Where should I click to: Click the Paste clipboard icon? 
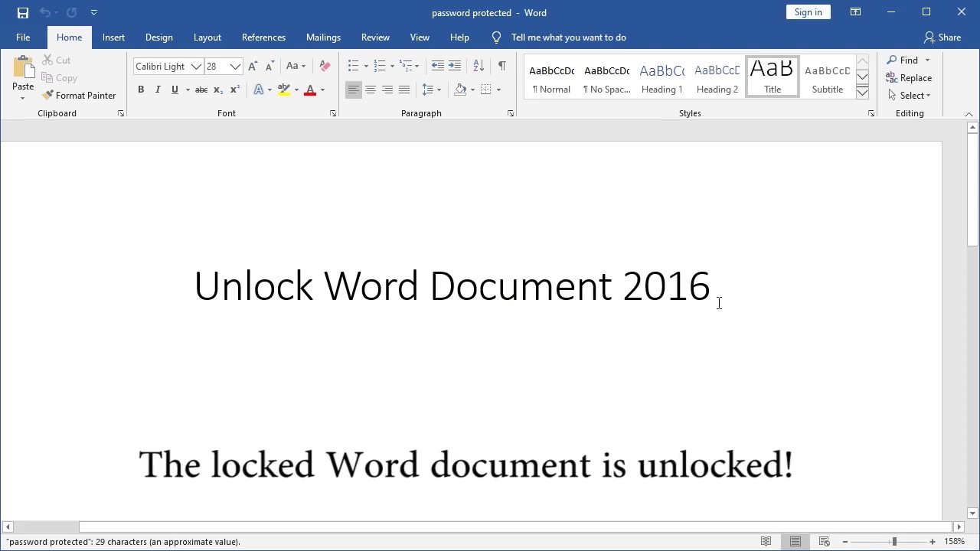23,68
